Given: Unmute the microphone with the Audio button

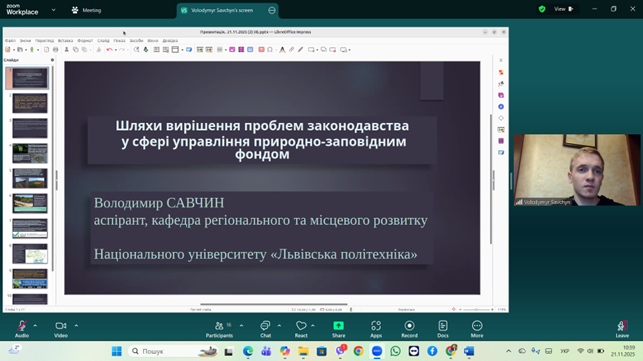Looking at the screenshot, I should tap(22, 329).
